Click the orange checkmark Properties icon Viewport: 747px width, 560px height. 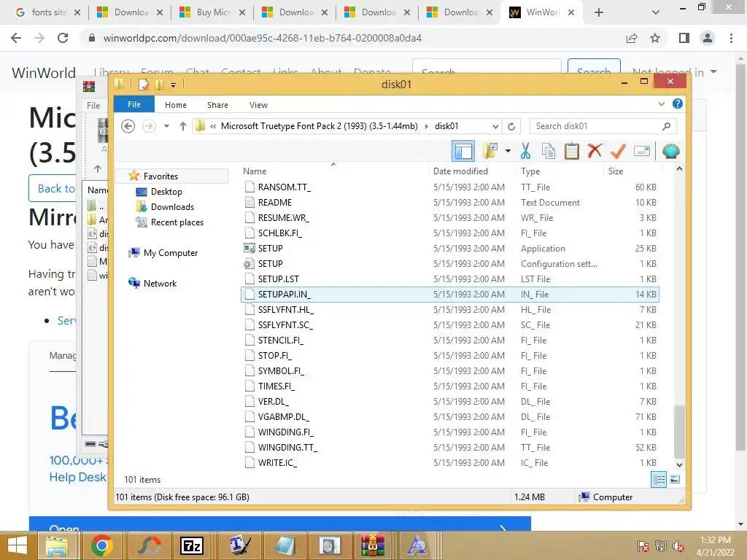point(618,152)
